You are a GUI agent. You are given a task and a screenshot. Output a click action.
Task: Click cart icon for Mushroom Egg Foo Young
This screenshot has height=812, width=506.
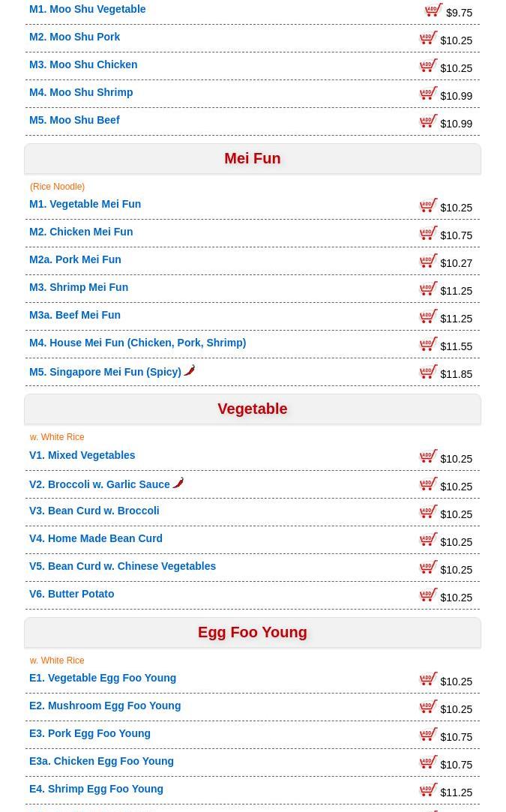point(428,706)
